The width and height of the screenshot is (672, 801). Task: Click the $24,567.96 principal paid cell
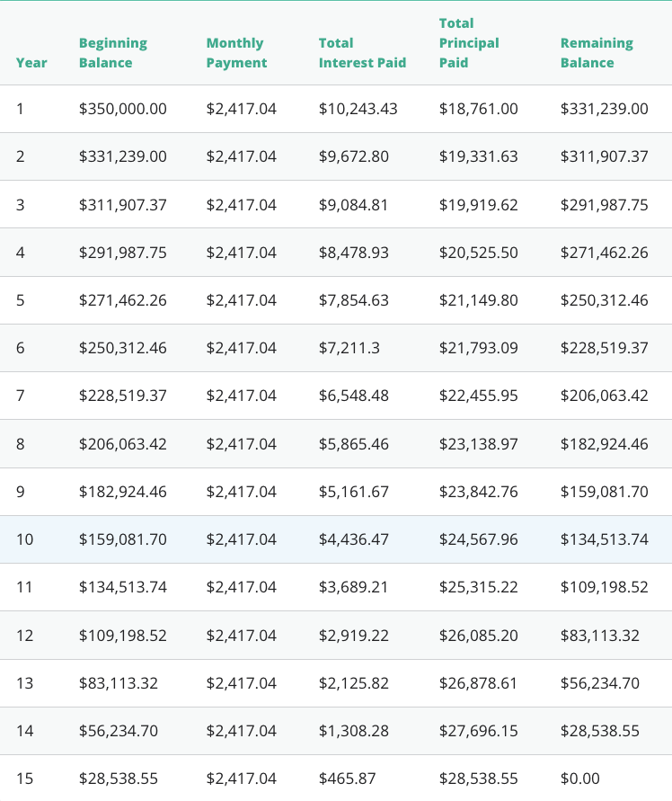pyautogui.click(x=478, y=539)
